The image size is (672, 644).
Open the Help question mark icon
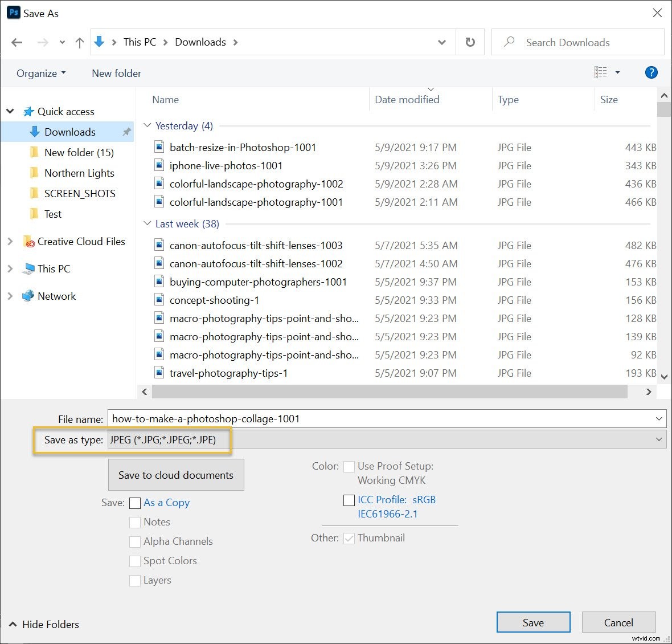651,72
